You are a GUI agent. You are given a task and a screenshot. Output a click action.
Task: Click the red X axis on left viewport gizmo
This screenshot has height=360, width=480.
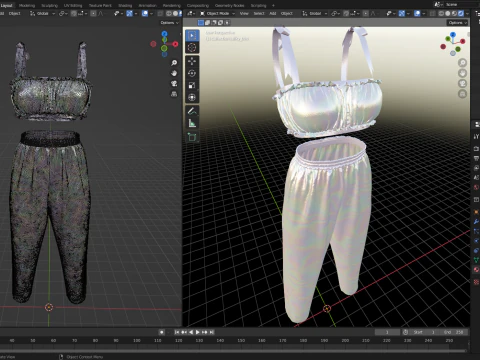[x=175, y=44]
